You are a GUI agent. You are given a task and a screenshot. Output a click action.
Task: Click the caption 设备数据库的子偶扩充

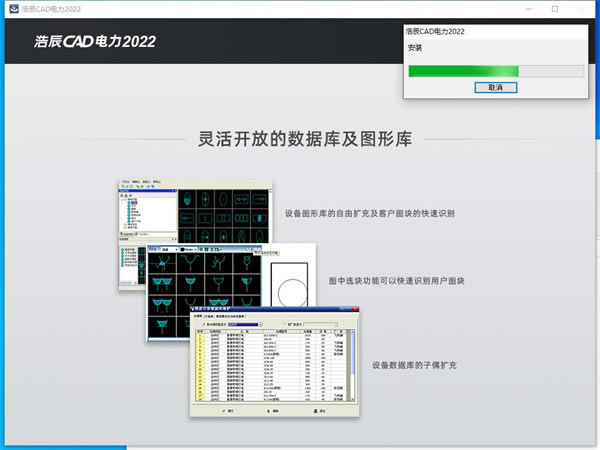413,366
